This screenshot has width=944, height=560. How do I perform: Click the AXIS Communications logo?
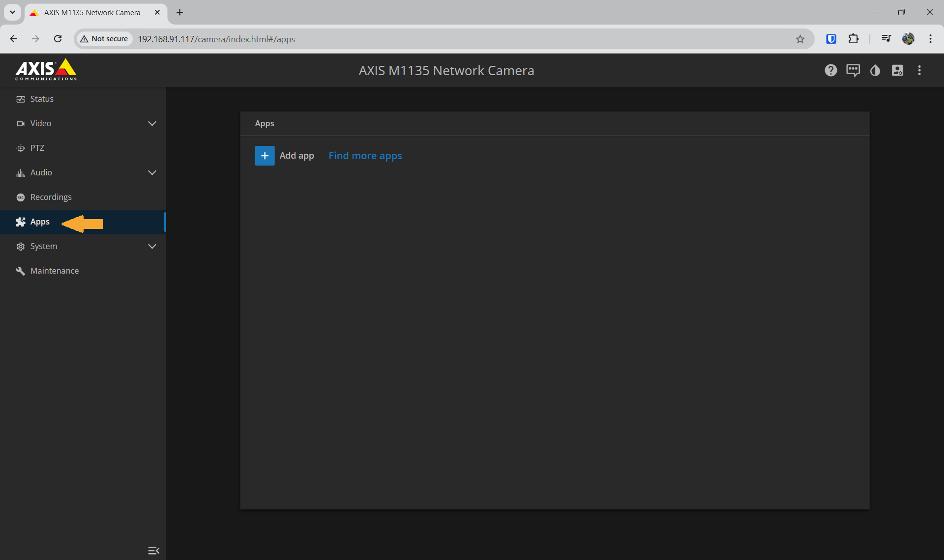tap(46, 70)
